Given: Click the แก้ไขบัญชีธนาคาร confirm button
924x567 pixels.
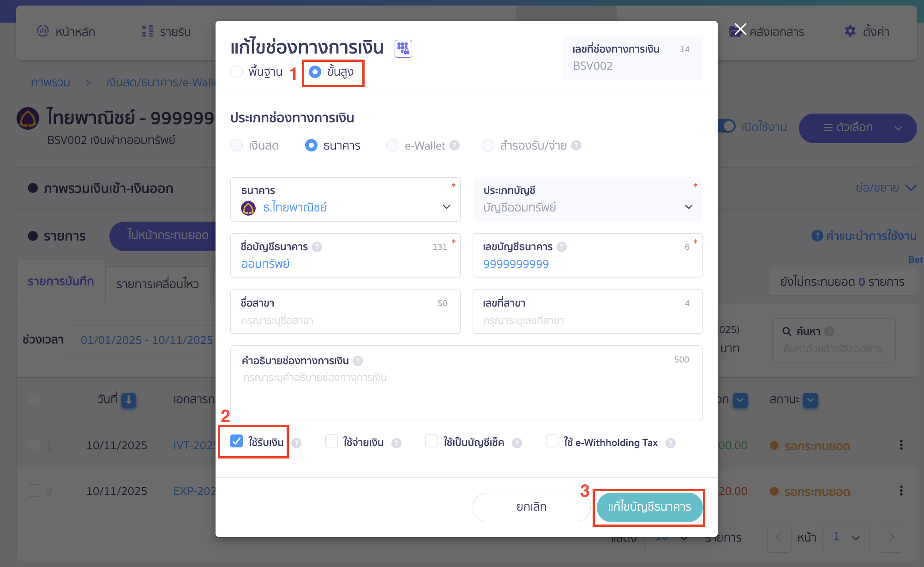Looking at the screenshot, I should click(x=649, y=507).
